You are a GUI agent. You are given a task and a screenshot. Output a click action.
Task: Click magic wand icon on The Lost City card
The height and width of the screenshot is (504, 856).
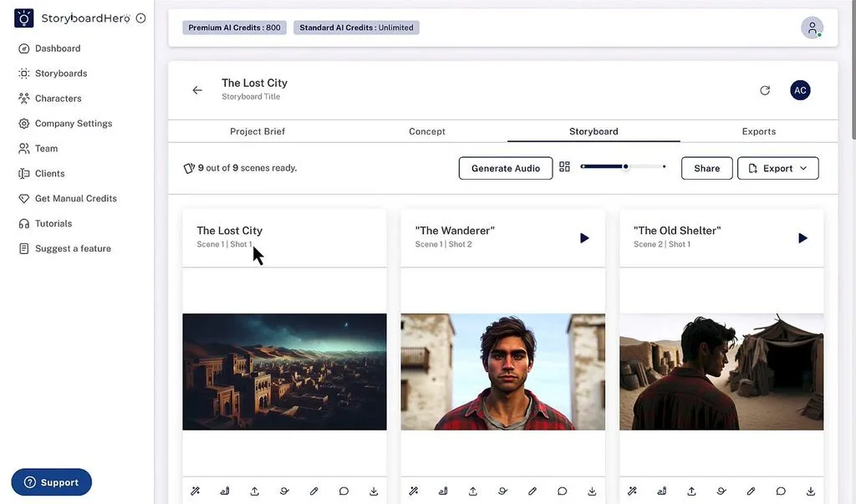click(x=195, y=491)
